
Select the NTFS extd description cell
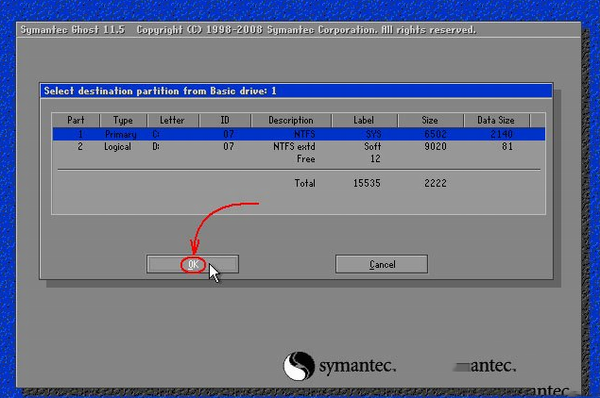click(294, 147)
